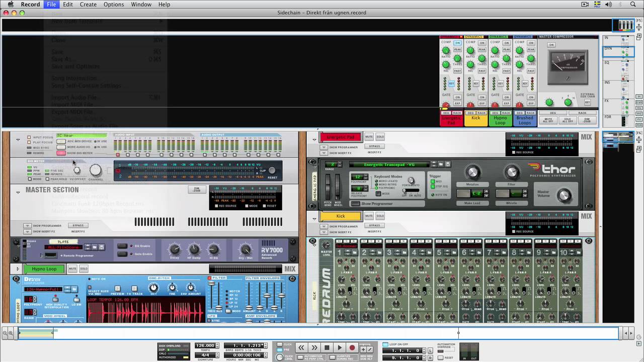Click the RV7000 Decay knob
The image size is (644, 362).
tap(175, 249)
